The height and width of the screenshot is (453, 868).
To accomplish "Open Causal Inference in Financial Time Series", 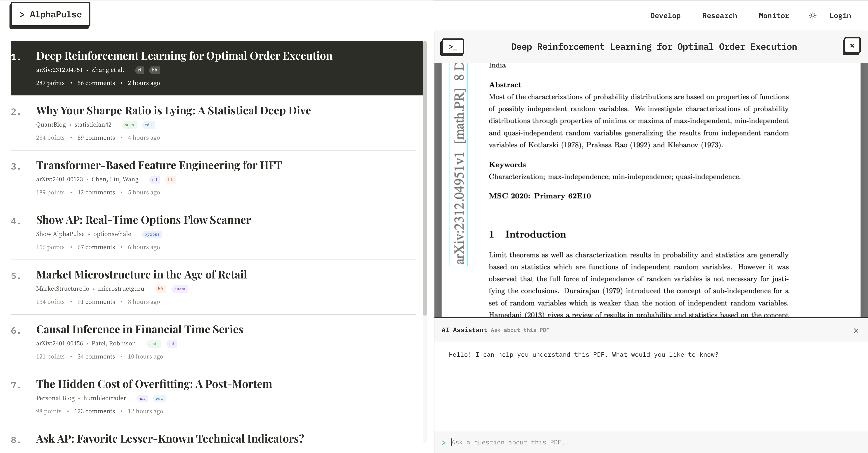I will (139, 329).
